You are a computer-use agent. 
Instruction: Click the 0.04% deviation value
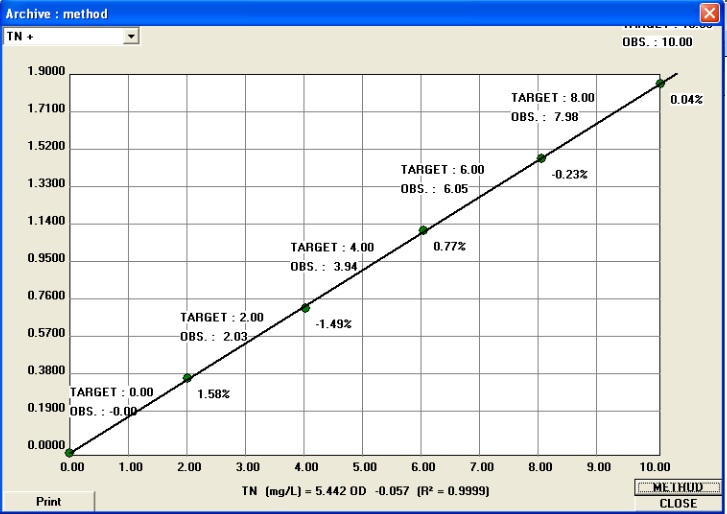[687, 99]
